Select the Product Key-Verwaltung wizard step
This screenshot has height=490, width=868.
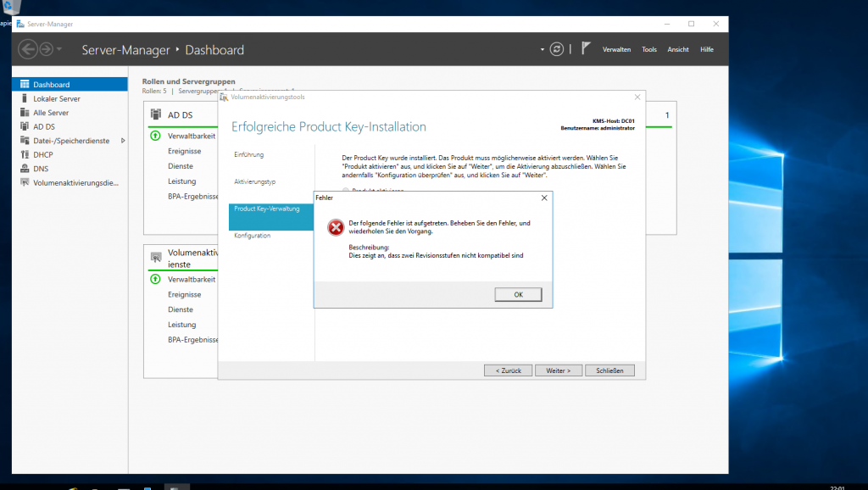coord(270,216)
